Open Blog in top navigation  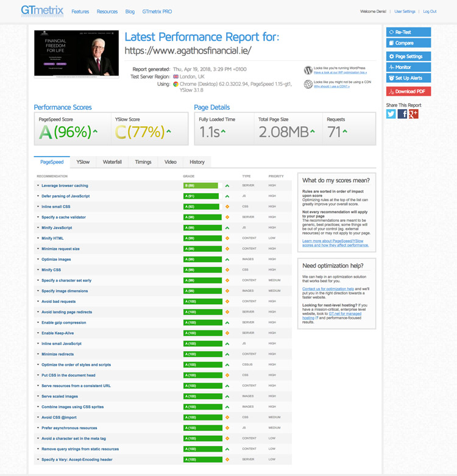pyautogui.click(x=130, y=12)
